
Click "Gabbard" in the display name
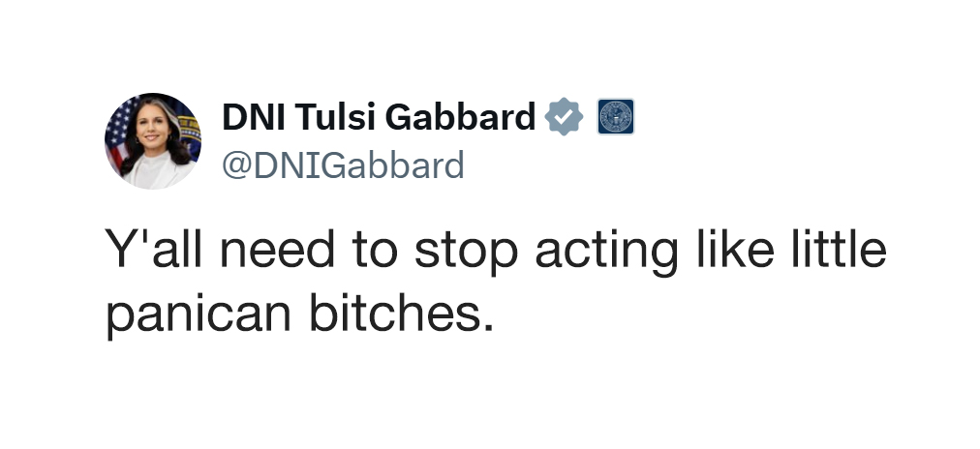tap(461, 117)
